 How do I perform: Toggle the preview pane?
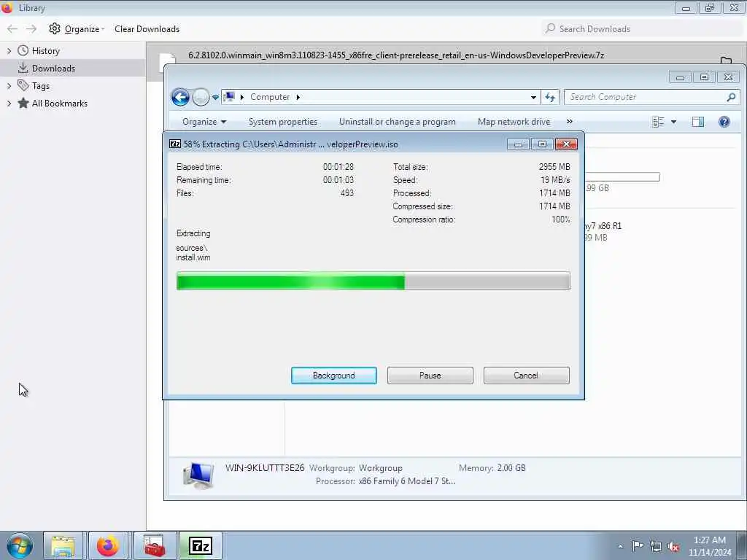pyautogui.click(x=698, y=122)
